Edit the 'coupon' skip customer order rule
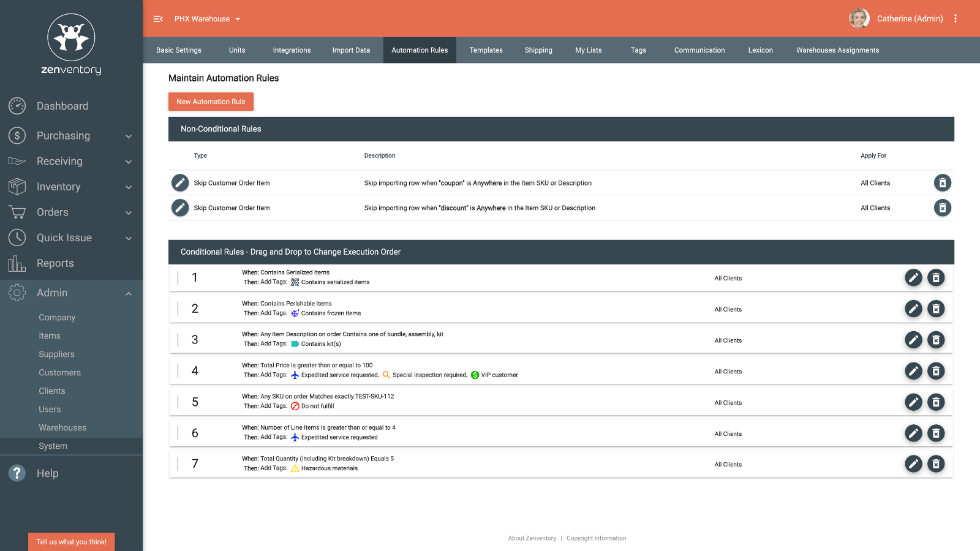 click(x=180, y=182)
